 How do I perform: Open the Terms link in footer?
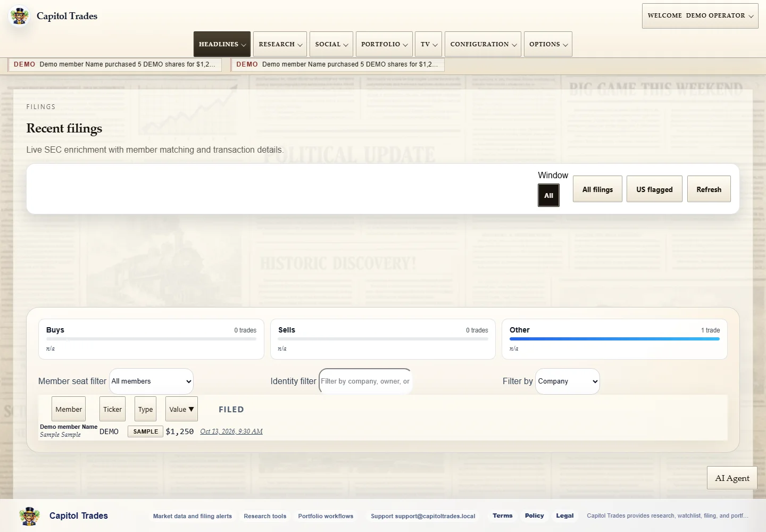[x=503, y=516]
